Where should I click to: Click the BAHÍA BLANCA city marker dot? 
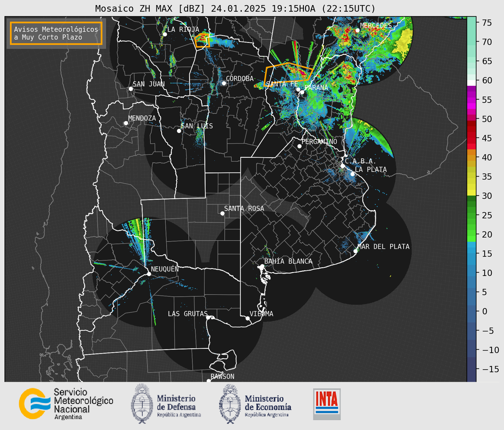coord(262,266)
